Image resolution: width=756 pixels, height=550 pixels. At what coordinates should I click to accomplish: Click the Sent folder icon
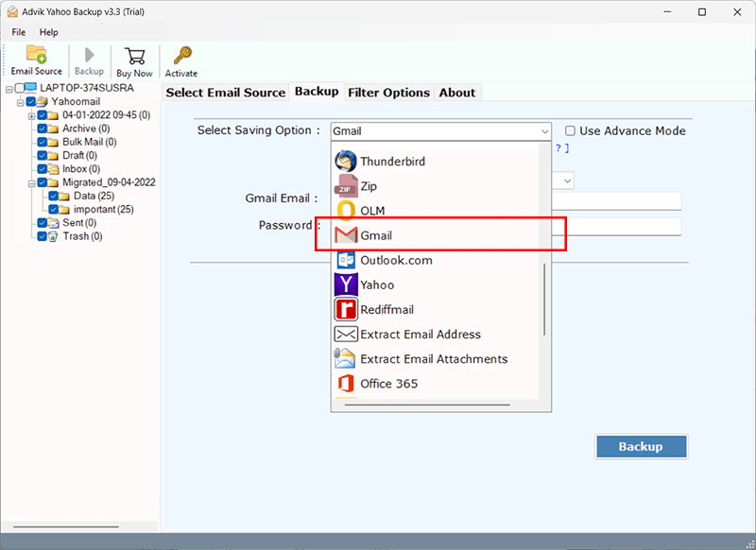53,223
